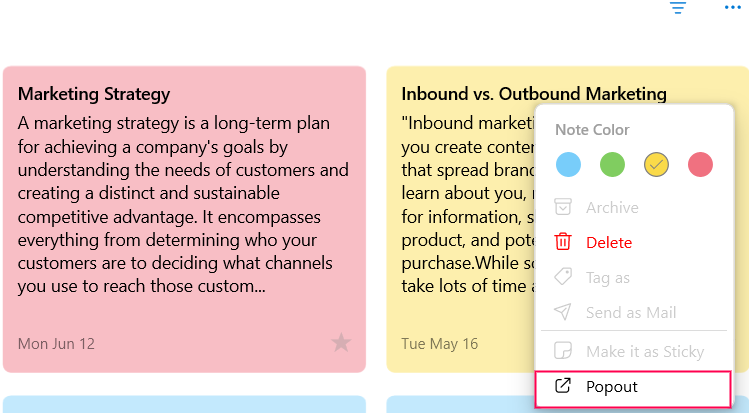Open the filter/sort icon at top
Viewport: 749px width, 413px height.
[677, 8]
